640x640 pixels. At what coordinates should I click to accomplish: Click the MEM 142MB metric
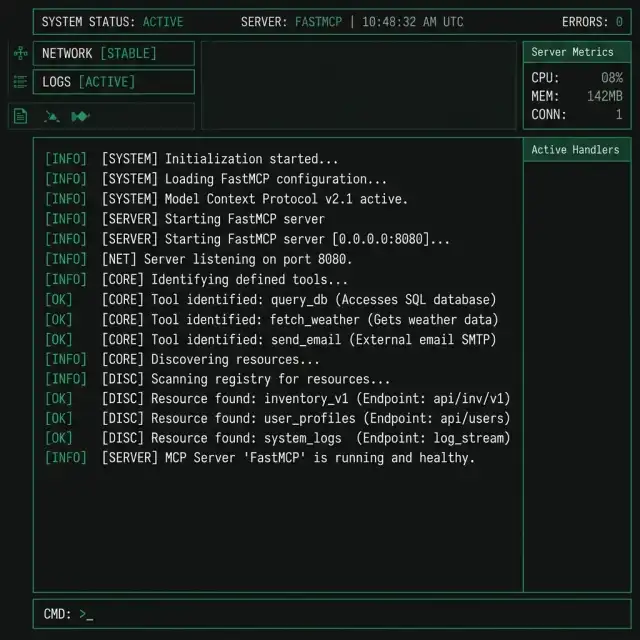577,96
